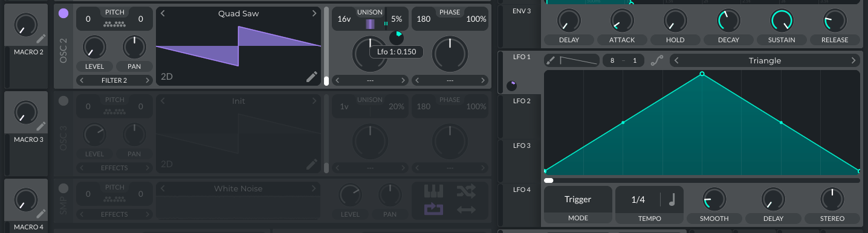Image resolution: width=868 pixels, height=233 pixels.
Task: Click the OSC 2 Level knob
Action: click(94, 47)
